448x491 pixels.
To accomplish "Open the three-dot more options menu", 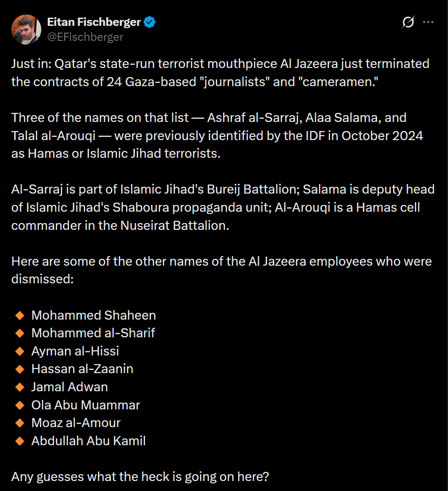I will pos(428,22).
